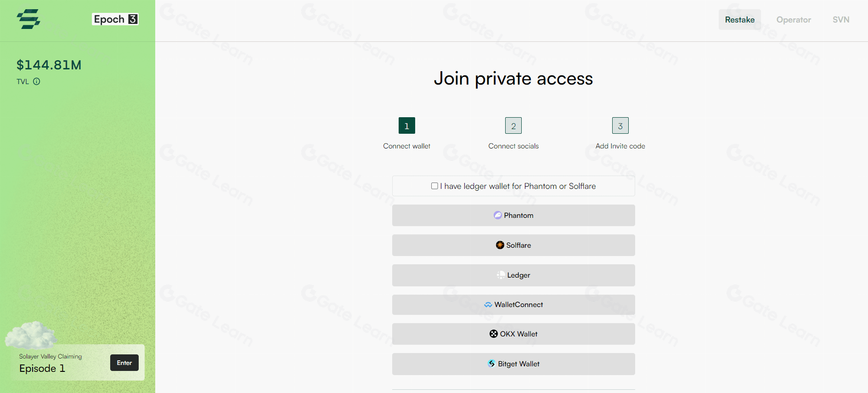Click the OKX Wallet icon
Image resolution: width=868 pixels, height=393 pixels.
tap(494, 334)
